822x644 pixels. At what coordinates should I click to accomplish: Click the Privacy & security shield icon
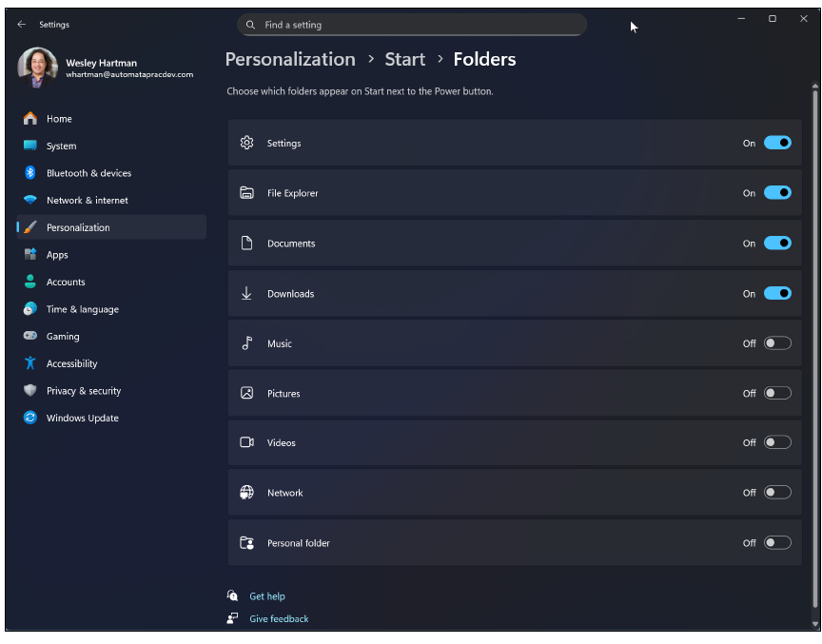pos(30,391)
